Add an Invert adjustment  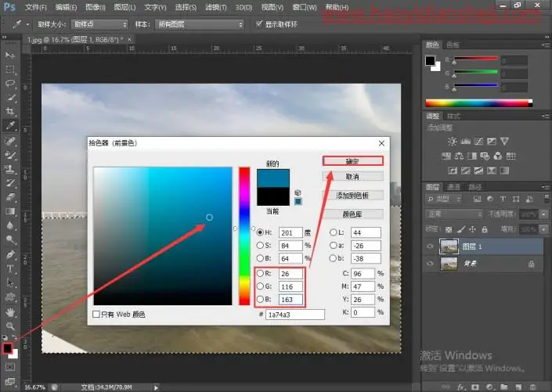point(453,171)
